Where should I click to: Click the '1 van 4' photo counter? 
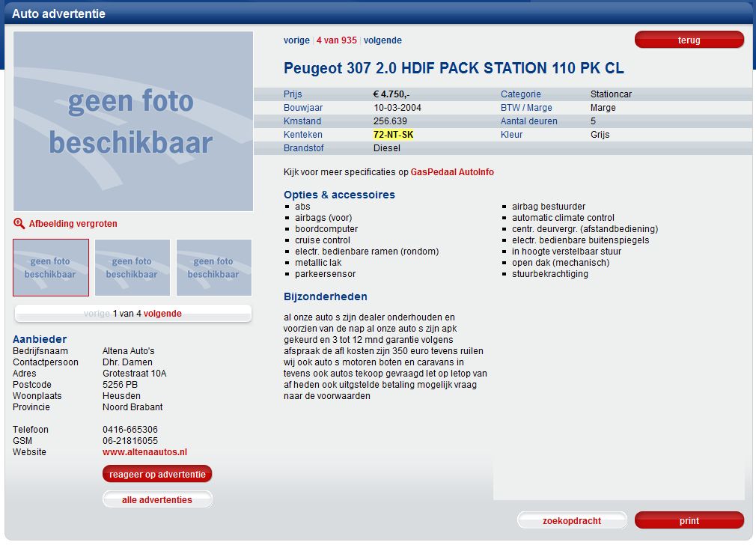126,314
